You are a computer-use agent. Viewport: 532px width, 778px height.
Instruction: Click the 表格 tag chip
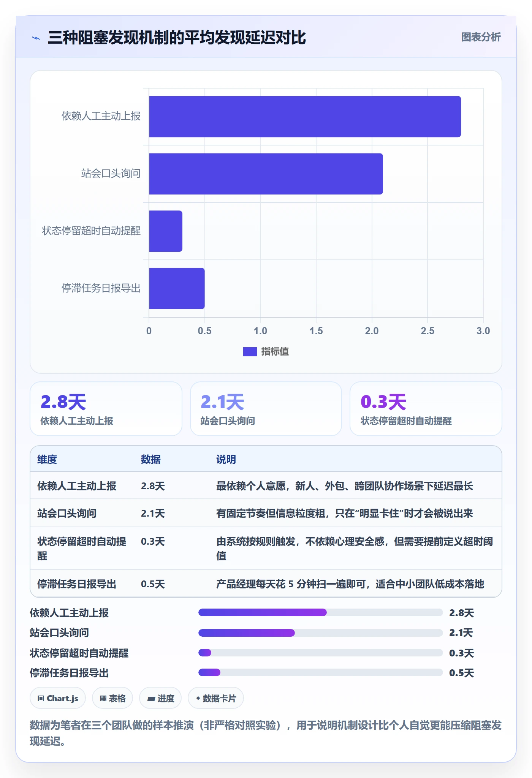(112, 698)
